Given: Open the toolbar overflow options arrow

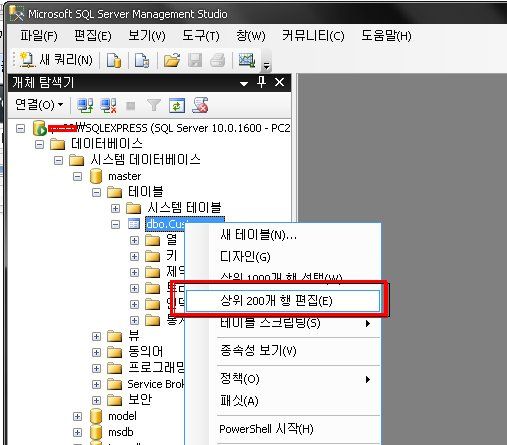Looking at the screenshot, I should coord(266,66).
